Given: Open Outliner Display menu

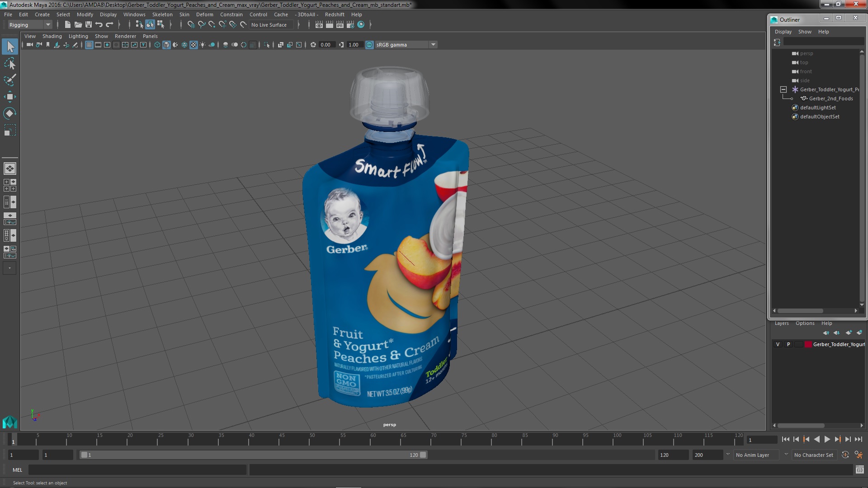Looking at the screenshot, I should click(783, 32).
